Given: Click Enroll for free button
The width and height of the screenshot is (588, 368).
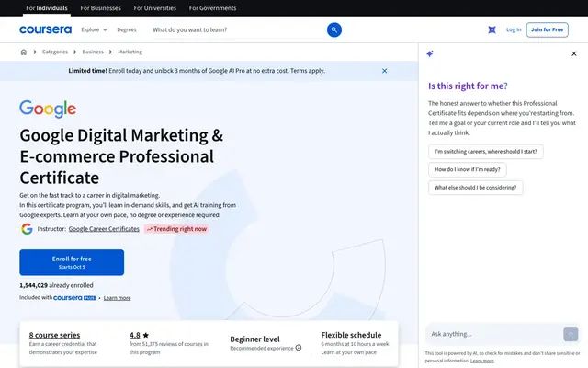Looking at the screenshot, I should click(x=72, y=262).
